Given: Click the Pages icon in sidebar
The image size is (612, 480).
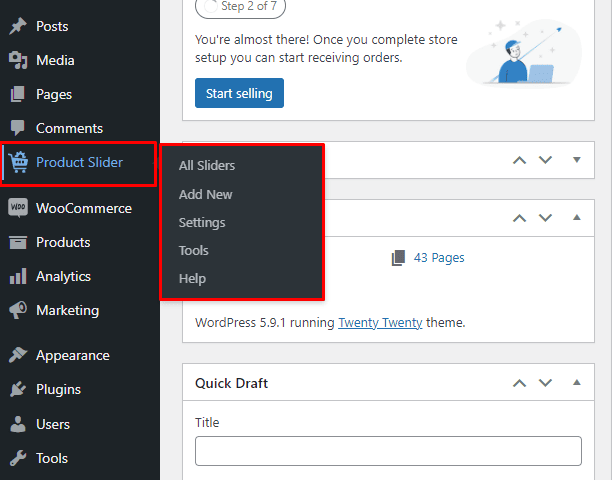Looking at the screenshot, I should (x=17, y=95).
